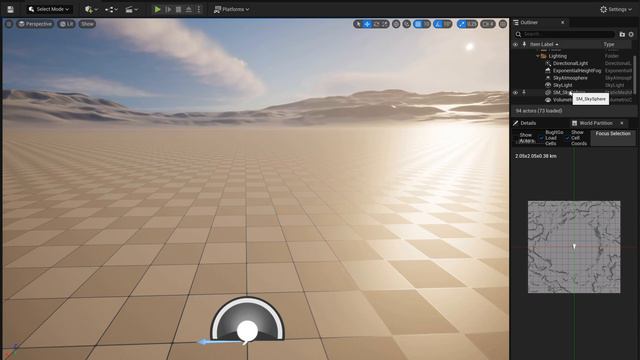Activate the Translate move tool

pos(367,24)
